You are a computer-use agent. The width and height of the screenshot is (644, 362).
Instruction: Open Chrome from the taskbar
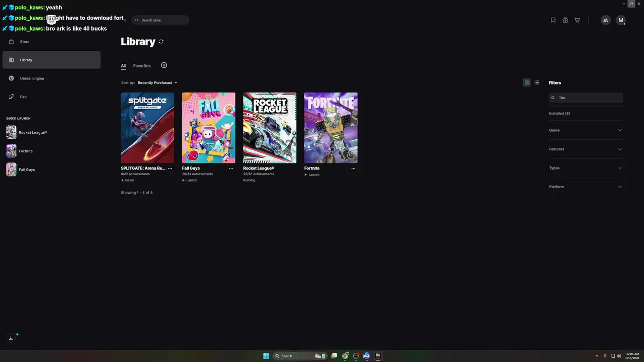(x=345, y=356)
